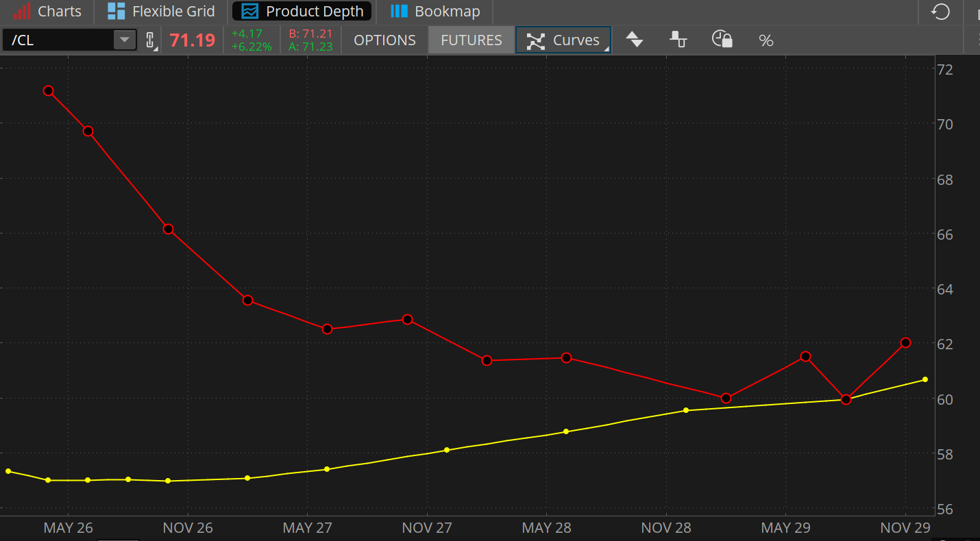Screen dimensions: 980x541
Task: Switch to the Flexible Grid tab
Action: (x=162, y=12)
